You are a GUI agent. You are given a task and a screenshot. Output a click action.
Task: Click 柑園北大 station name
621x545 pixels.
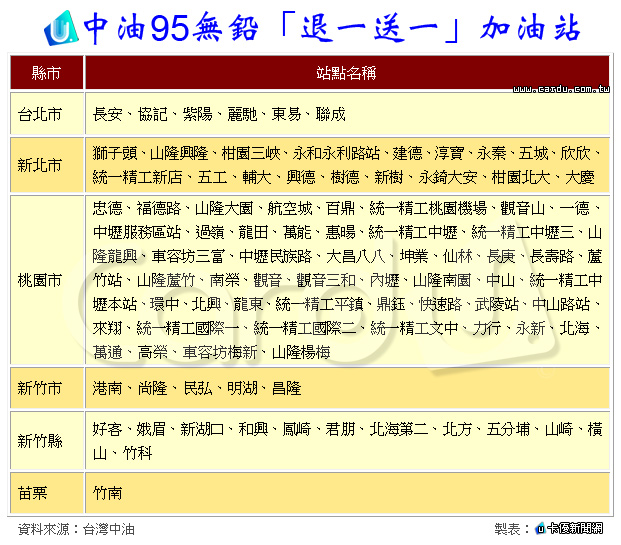(x=521, y=177)
